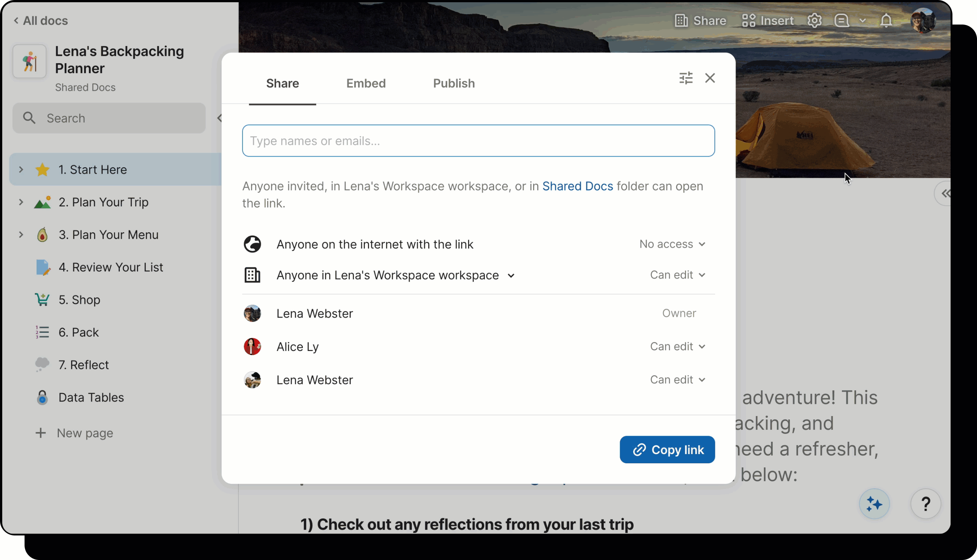Screen dimensions: 977x560
Task: Expand the '1. Start Here' page tree
Action: pyautogui.click(x=21, y=170)
